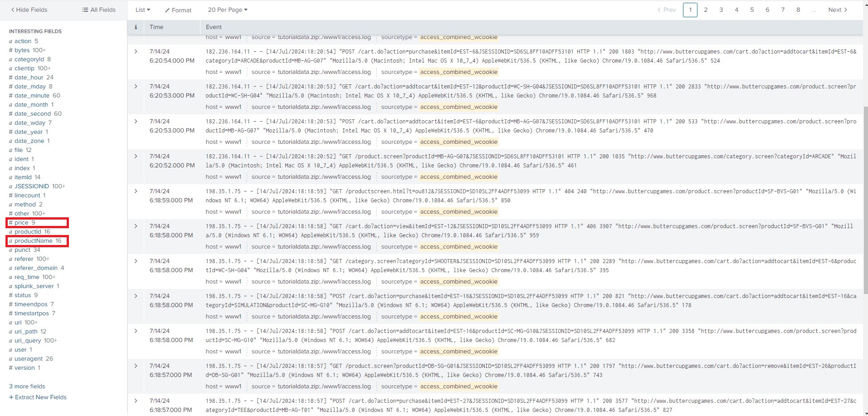Click the "#" numeric icon beside bytes field
This screenshot has width=868, height=416.
pyautogui.click(x=10, y=50)
